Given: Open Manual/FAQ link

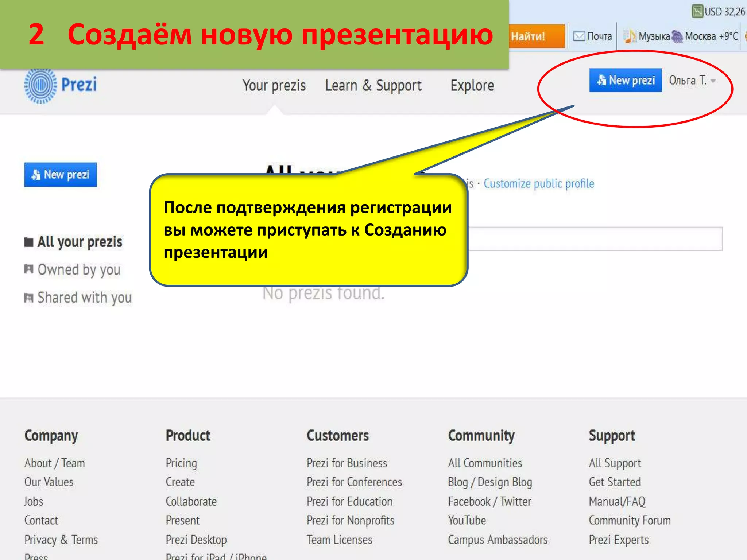Looking at the screenshot, I should [617, 501].
